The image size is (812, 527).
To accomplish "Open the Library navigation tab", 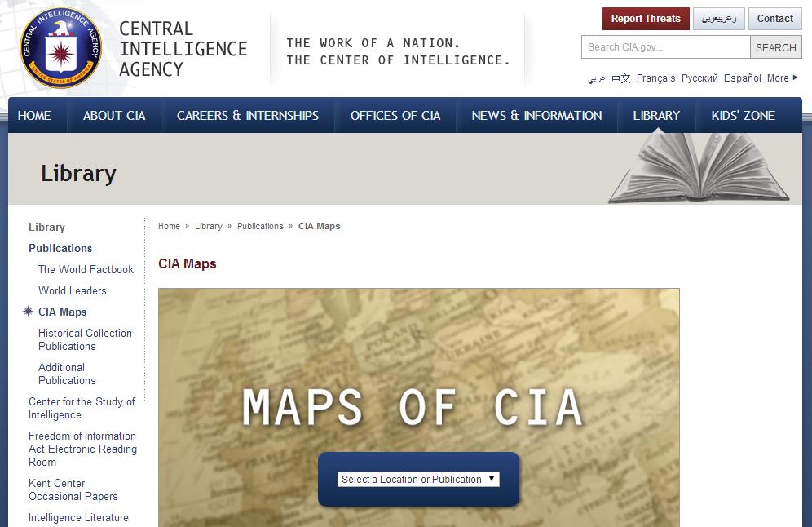I will pos(656,116).
